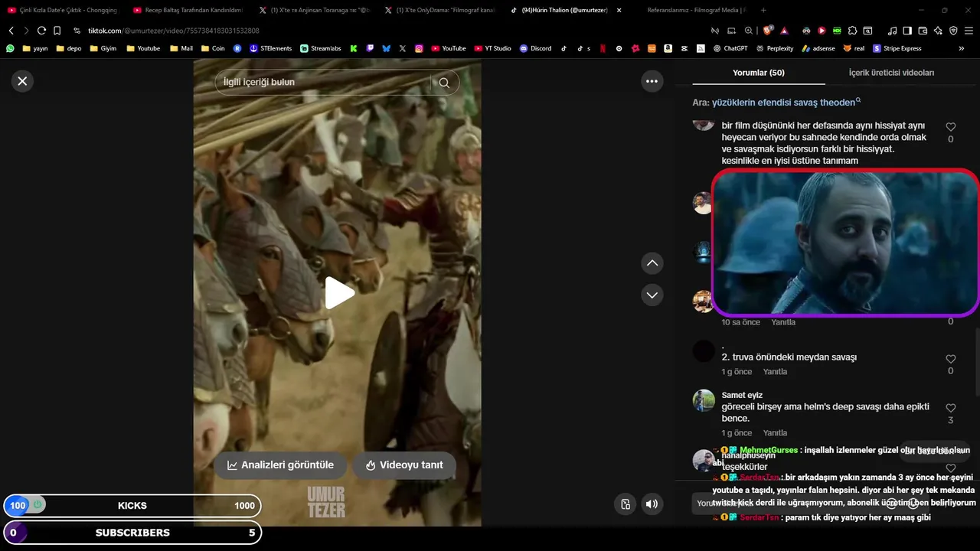Expand the 'Giyim' bookmark folder
The height and width of the screenshot is (551, 980).
coord(103,48)
